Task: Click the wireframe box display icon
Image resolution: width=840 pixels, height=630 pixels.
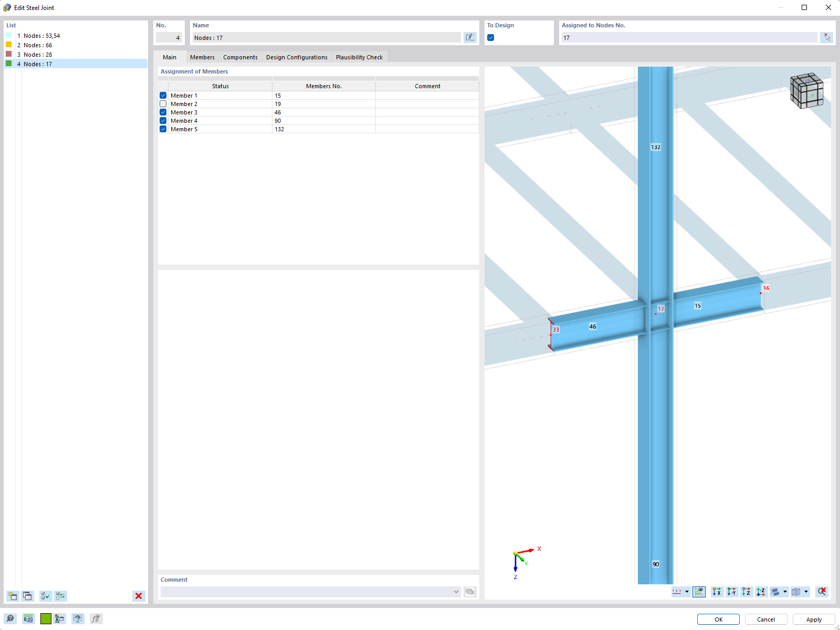Action: 796,592
